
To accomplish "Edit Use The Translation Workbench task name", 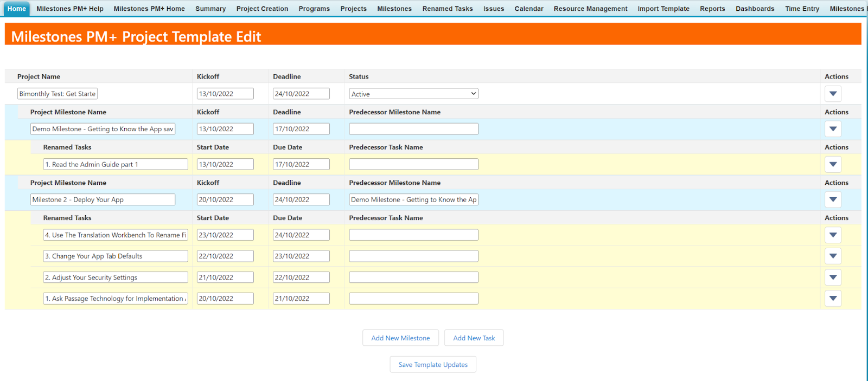I will 116,235.
